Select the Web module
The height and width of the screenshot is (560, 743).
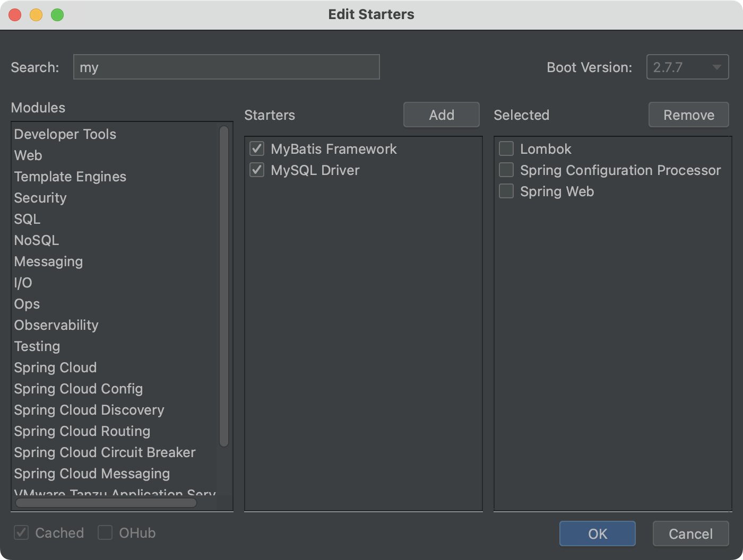coord(28,155)
